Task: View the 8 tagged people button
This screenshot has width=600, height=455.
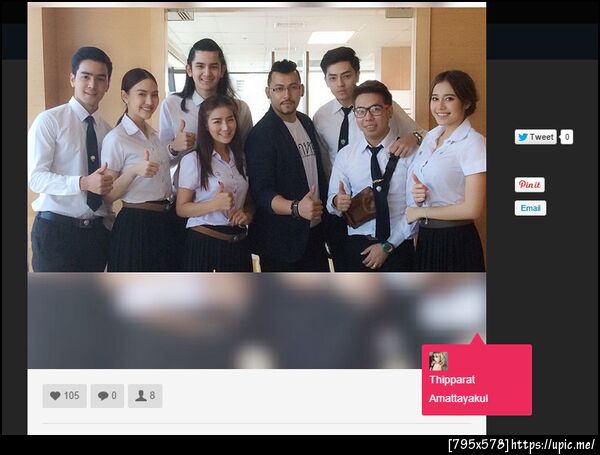Action: pyautogui.click(x=145, y=396)
